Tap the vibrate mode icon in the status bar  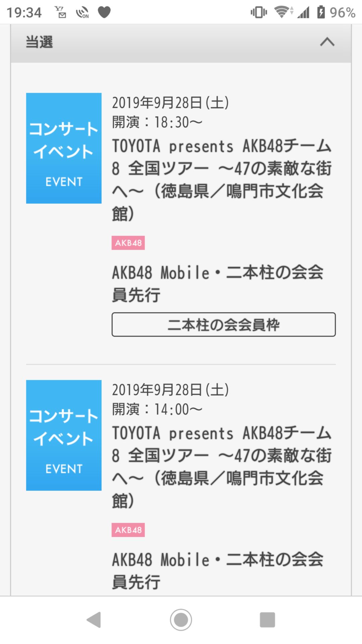(x=259, y=12)
